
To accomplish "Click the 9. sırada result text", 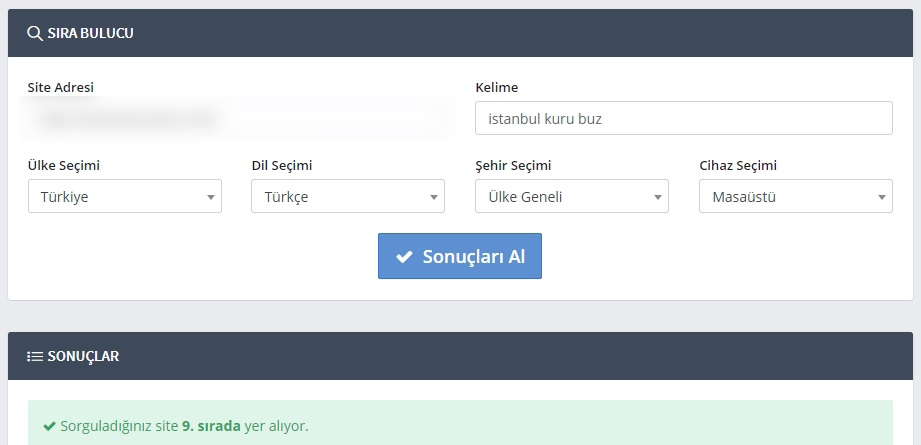I will click(211, 426).
